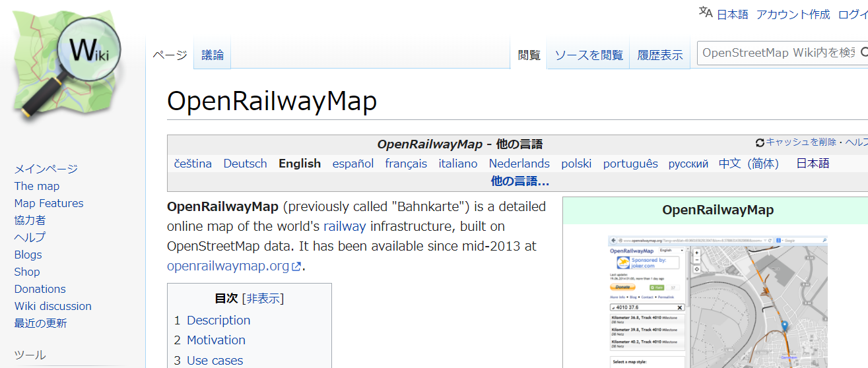Image resolution: width=868 pixels, height=368 pixels.
Task: Switch the article to čeština
Action: click(193, 164)
